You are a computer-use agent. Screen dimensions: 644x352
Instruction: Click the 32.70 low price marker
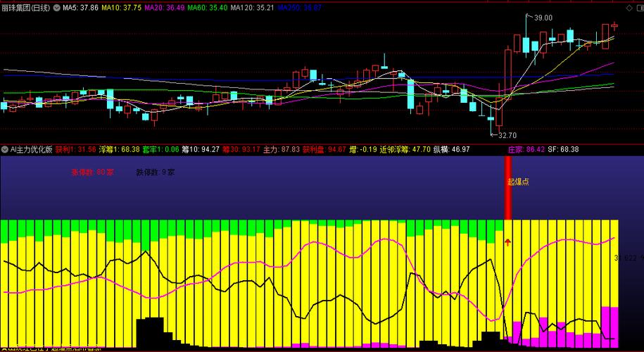(x=507, y=135)
